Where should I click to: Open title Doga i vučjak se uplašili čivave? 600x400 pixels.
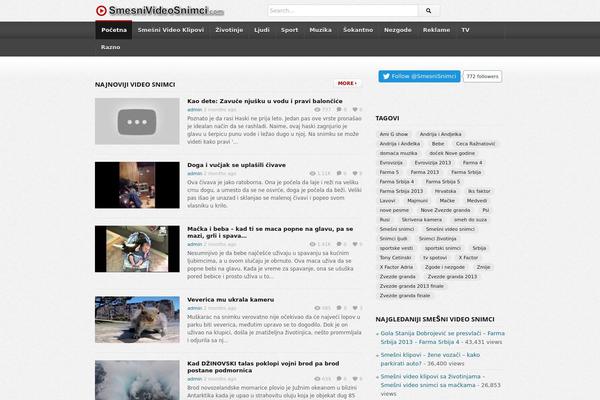coord(236,165)
